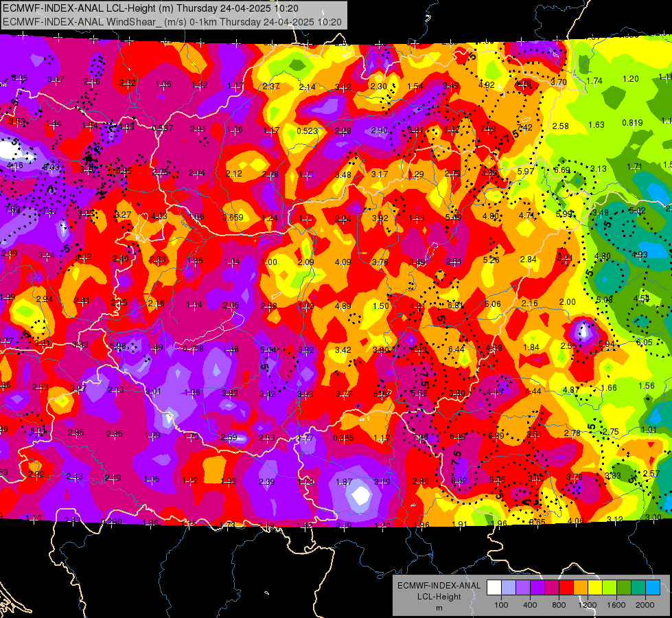The height and width of the screenshot is (618, 672).
Task: Select the pale lavender legend swatch
Action: [509, 587]
